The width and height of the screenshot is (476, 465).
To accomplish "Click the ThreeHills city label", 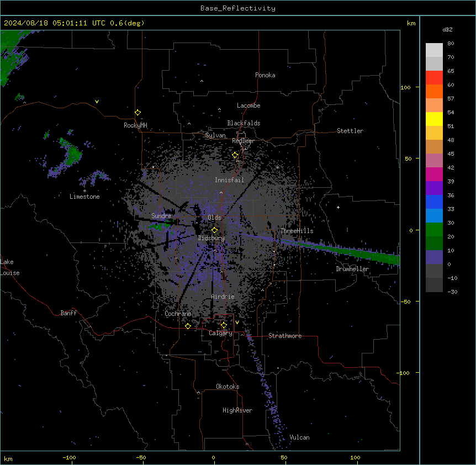I will click(297, 231).
